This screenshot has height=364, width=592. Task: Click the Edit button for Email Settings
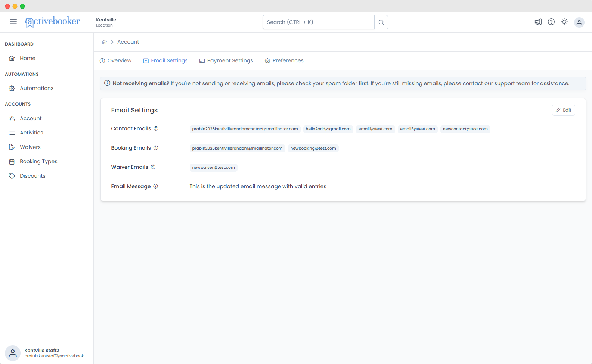tap(563, 110)
